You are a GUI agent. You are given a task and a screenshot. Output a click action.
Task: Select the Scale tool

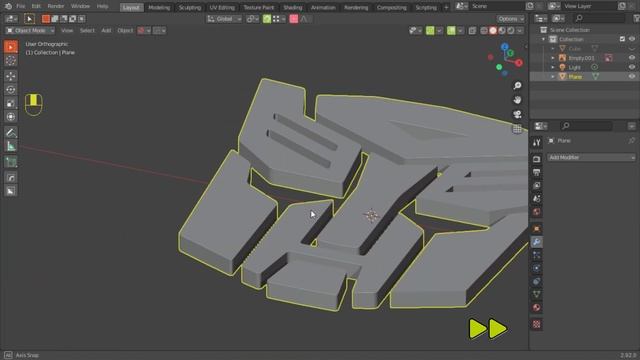coord(11,103)
